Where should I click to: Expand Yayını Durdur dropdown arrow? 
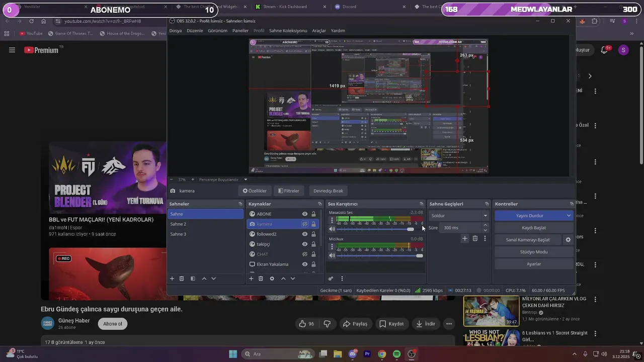(x=569, y=216)
